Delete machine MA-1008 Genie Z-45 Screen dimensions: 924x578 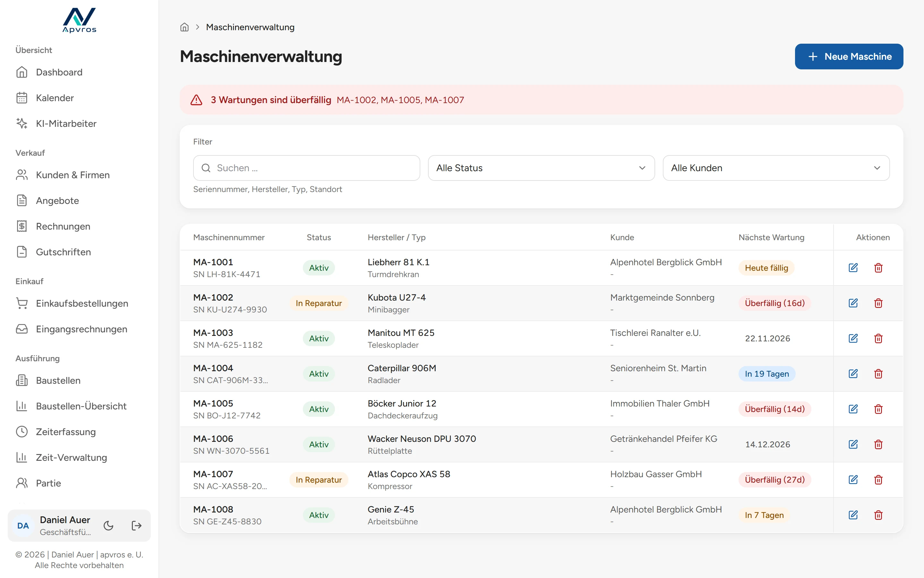(x=878, y=515)
